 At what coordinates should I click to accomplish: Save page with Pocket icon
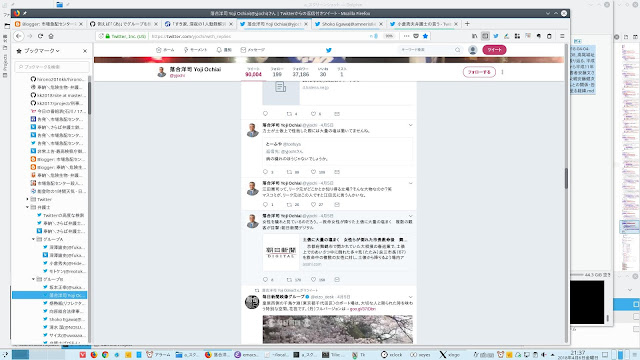click(416, 36)
